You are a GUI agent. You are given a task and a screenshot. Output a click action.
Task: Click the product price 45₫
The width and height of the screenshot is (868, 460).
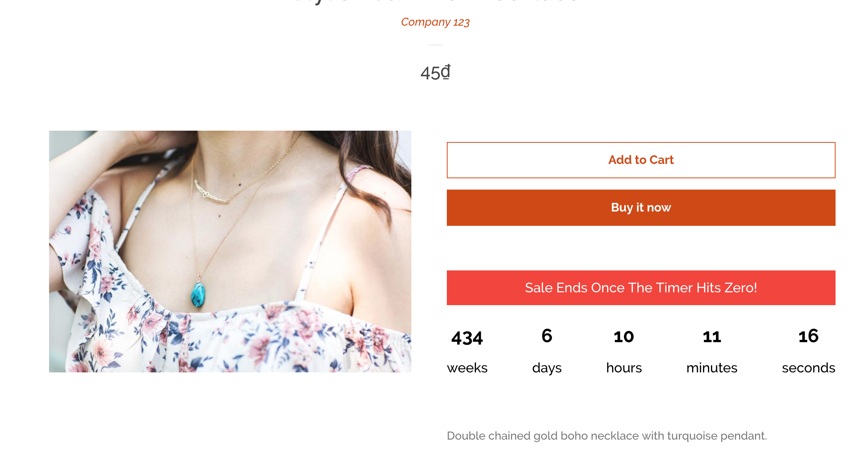pos(434,73)
